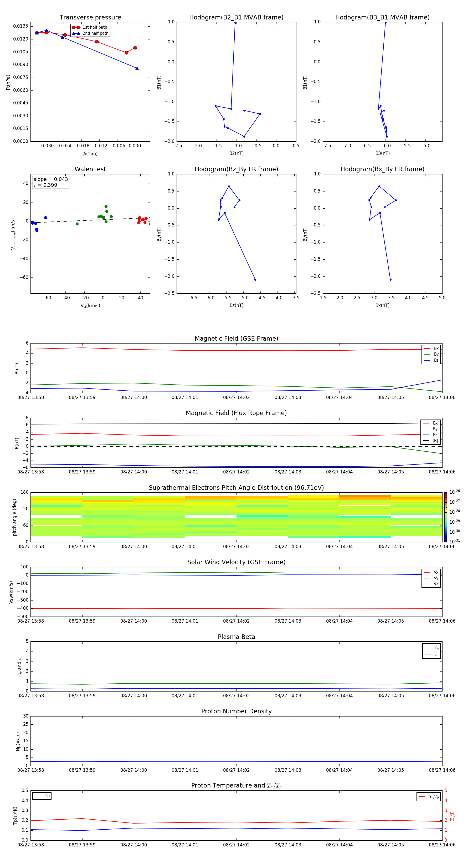Click the 'VA(km/s)' x-axis label

tap(90, 306)
